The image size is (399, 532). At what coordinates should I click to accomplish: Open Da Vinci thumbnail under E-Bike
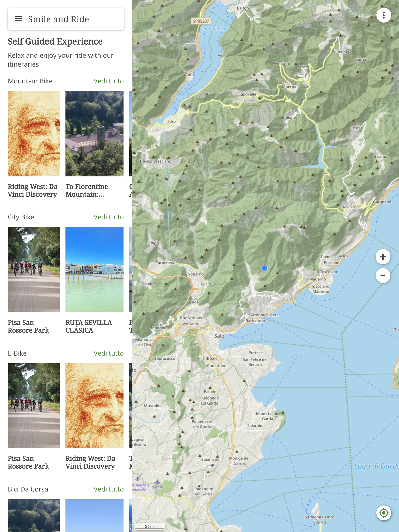coord(94,406)
